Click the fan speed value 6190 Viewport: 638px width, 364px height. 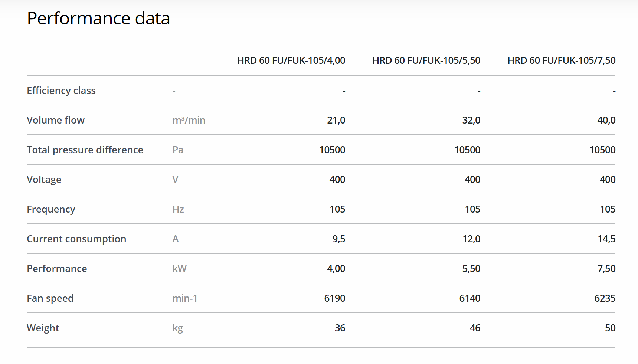pos(334,298)
